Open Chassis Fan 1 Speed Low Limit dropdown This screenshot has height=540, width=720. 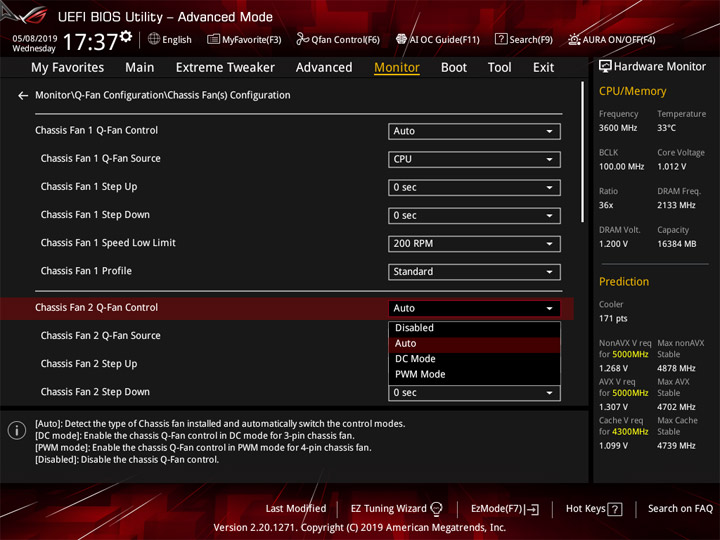[474, 243]
